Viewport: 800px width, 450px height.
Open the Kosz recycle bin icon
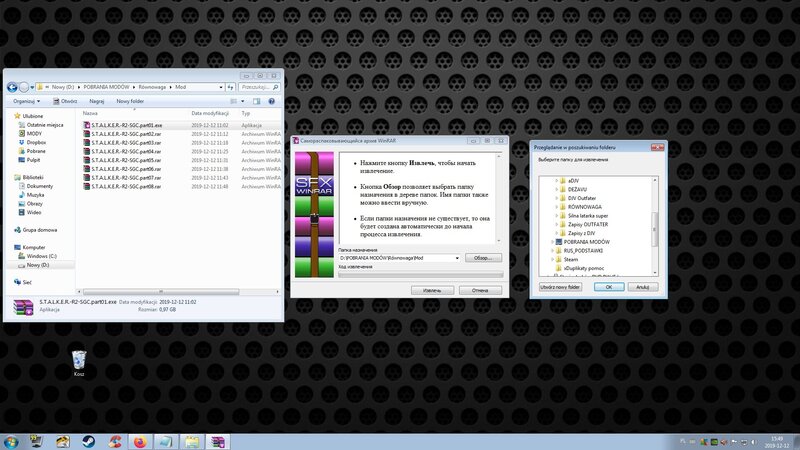click(x=79, y=360)
